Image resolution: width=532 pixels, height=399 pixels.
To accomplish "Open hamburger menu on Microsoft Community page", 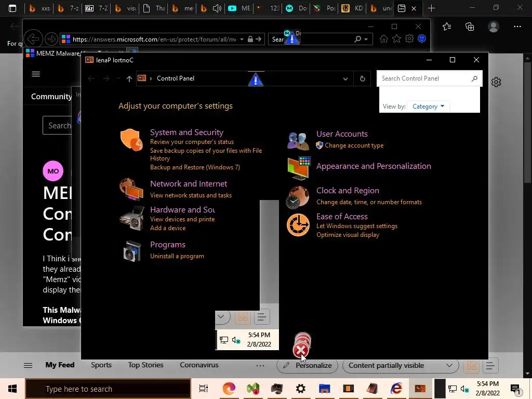I will (36, 74).
